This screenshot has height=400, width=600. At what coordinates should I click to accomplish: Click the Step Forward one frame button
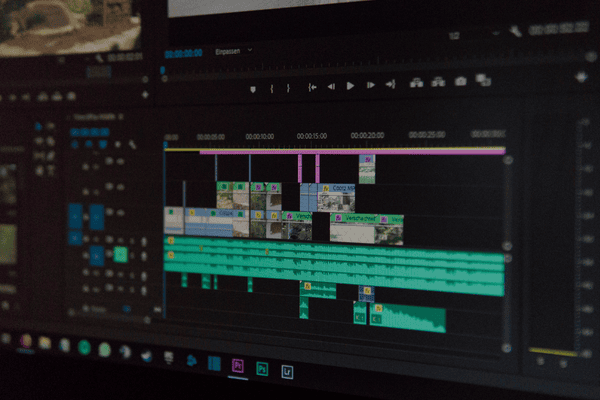(x=369, y=85)
